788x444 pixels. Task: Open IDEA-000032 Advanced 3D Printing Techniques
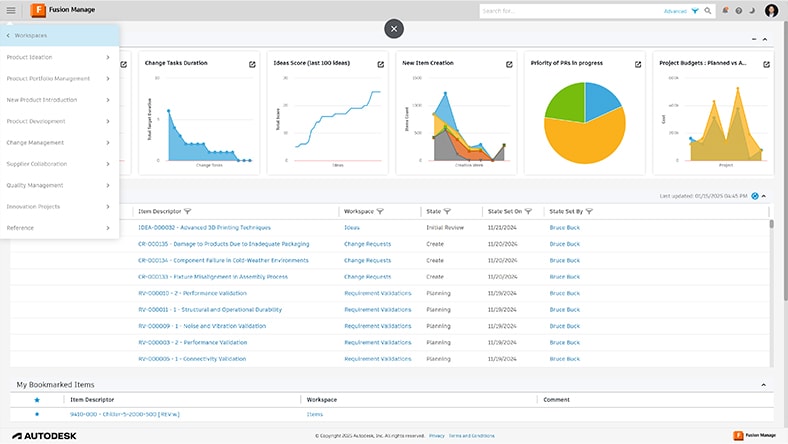[204, 228]
